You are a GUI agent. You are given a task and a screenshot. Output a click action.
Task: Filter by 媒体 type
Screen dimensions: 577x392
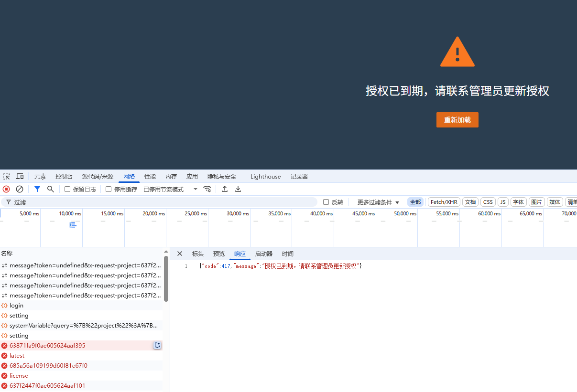555,202
